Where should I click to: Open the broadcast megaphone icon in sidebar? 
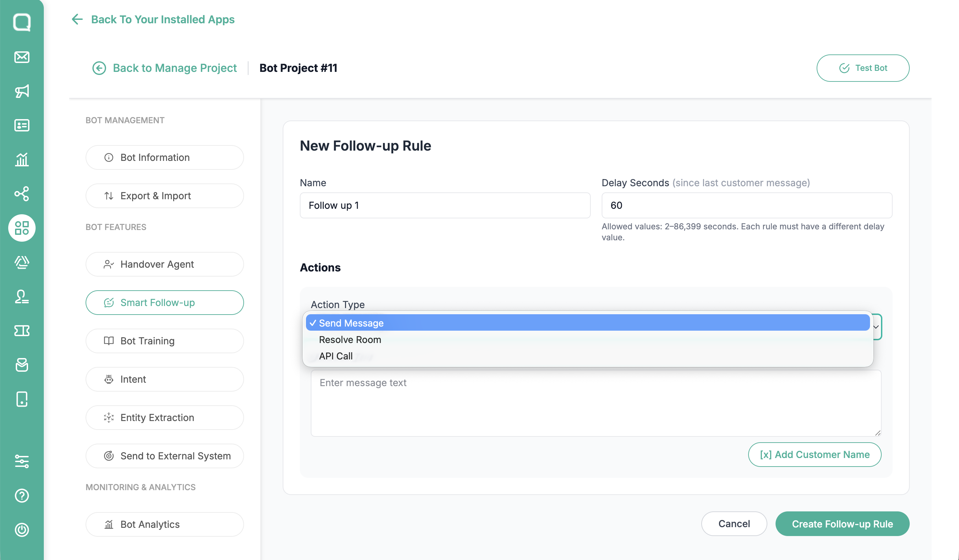tap(22, 91)
